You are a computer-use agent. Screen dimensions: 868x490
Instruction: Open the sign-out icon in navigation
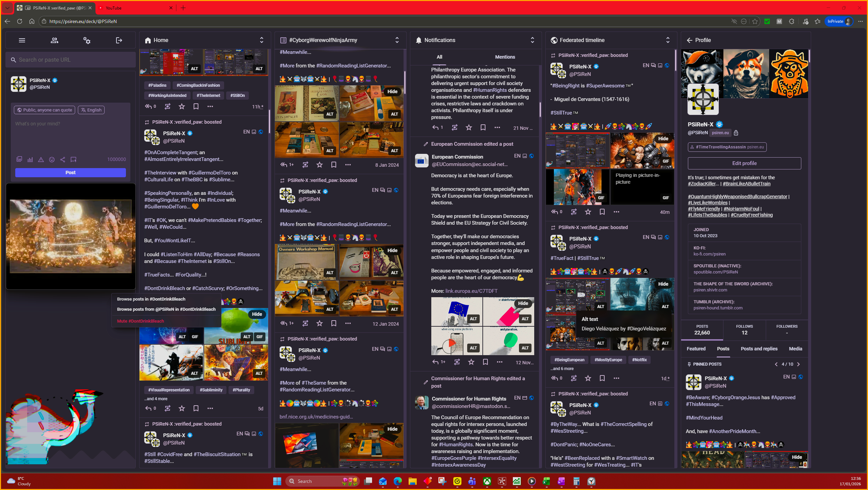119,40
